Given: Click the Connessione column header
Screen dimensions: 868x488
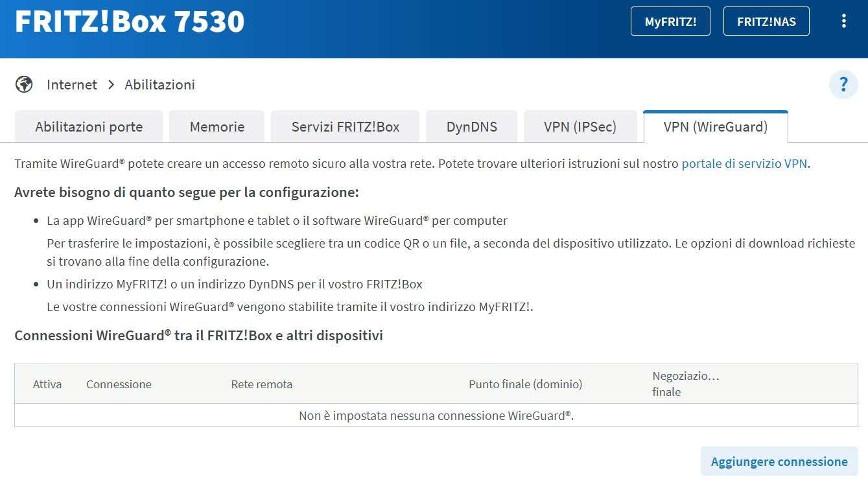Looking at the screenshot, I should (119, 384).
